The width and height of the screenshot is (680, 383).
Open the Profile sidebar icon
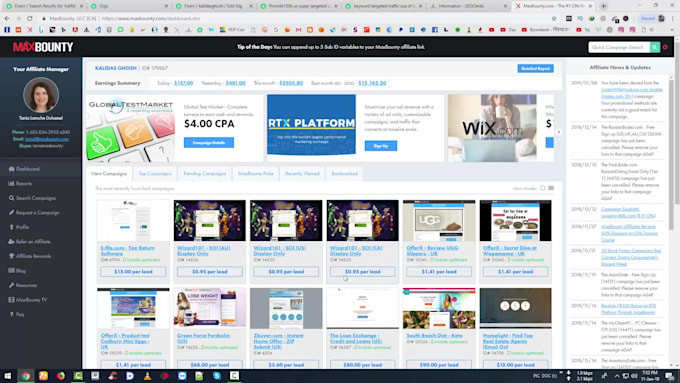pos(11,227)
